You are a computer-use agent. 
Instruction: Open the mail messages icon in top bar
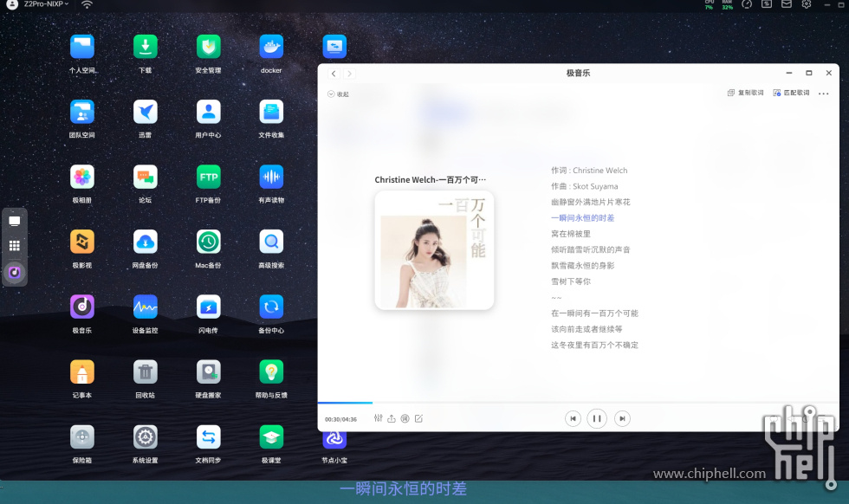click(787, 4)
